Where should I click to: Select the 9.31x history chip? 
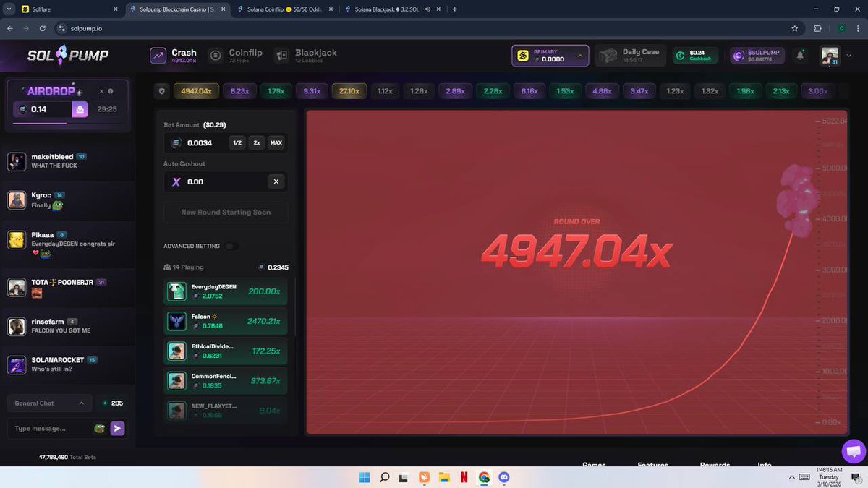click(x=312, y=91)
